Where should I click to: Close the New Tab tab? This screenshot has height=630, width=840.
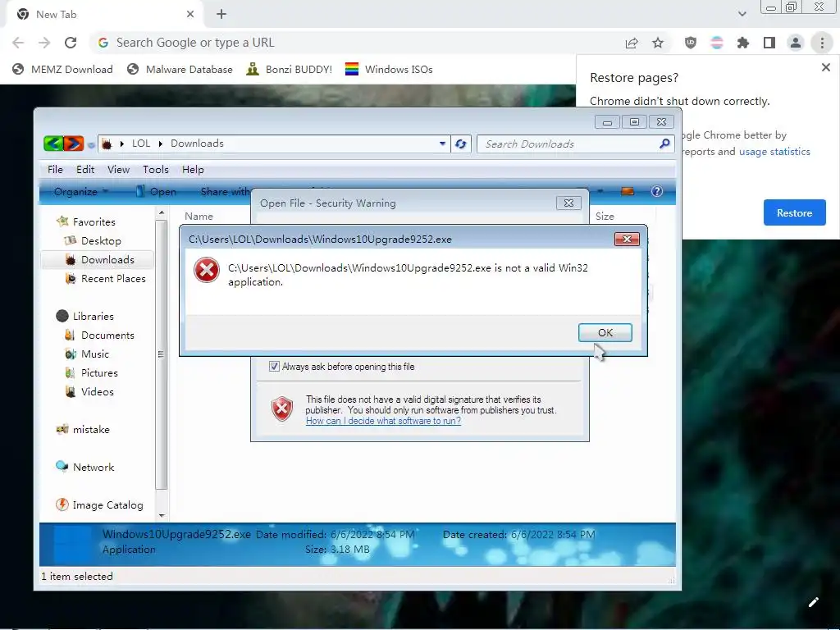pos(190,15)
